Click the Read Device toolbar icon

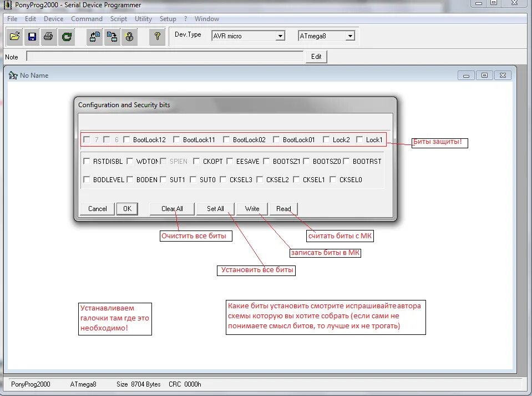pos(95,36)
